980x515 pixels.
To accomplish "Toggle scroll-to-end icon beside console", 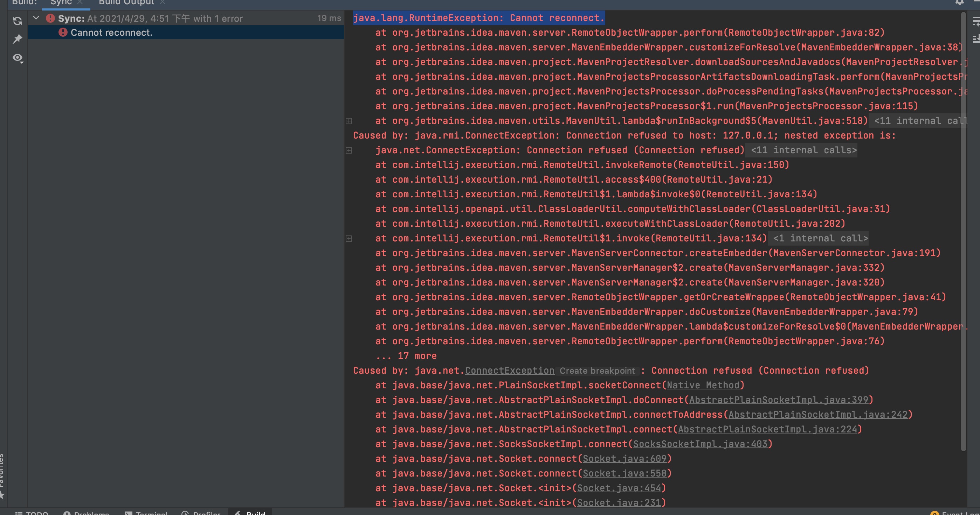I will coord(976,38).
